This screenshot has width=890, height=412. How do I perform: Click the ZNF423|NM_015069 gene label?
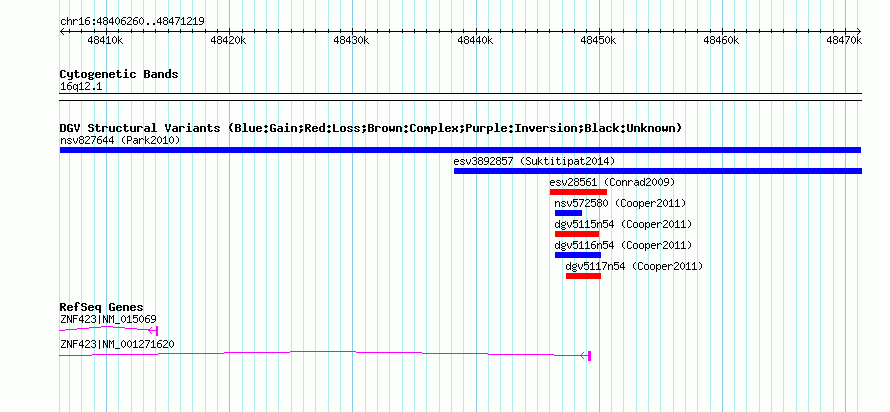pos(108,319)
